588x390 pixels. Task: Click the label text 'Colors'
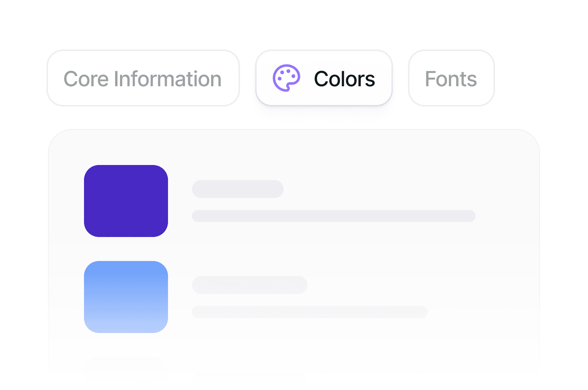click(344, 78)
